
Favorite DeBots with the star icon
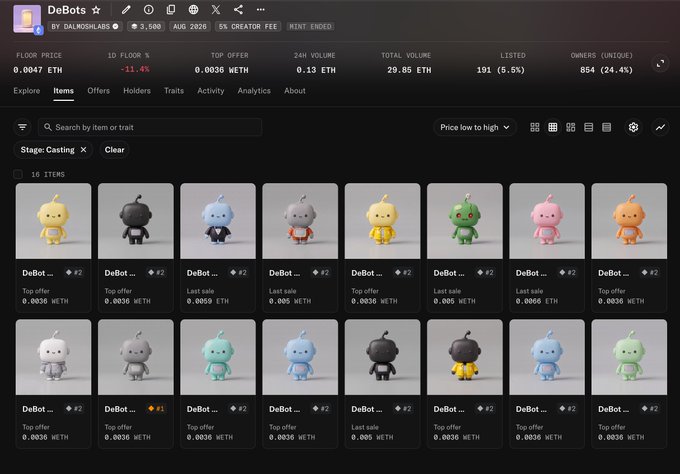click(x=96, y=10)
